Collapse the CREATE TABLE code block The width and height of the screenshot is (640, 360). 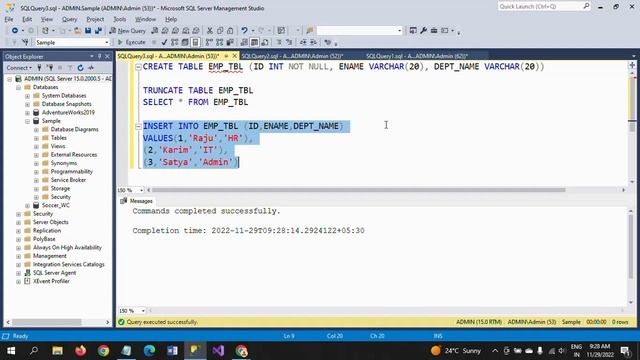(x=138, y=67)
